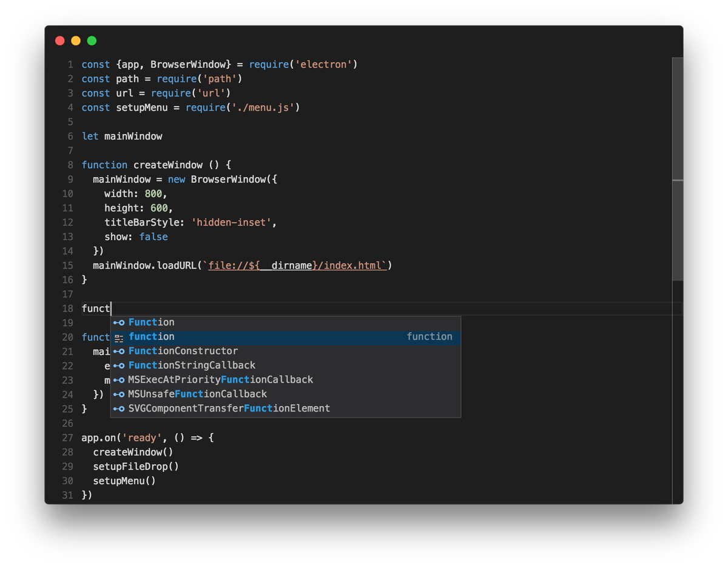
Task: Click the icon beside 'MSExecAtPriorityFunctionCallback'
Action: (x=119, y=380)
